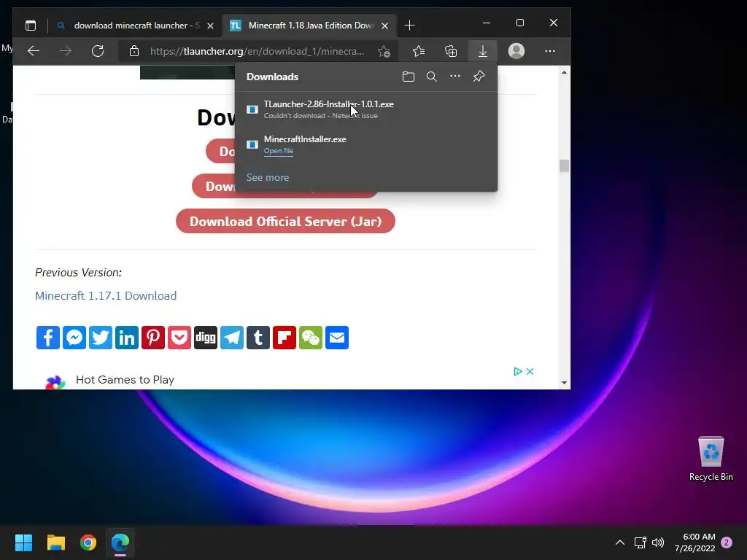Share page on Digg

pyautogui.click(x=206, y=338)
